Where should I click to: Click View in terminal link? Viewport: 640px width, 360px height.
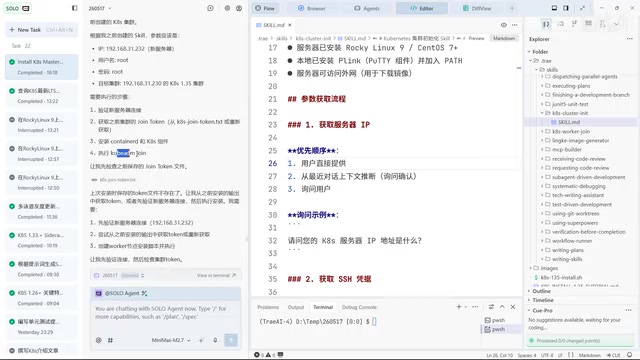pos(216,276)
